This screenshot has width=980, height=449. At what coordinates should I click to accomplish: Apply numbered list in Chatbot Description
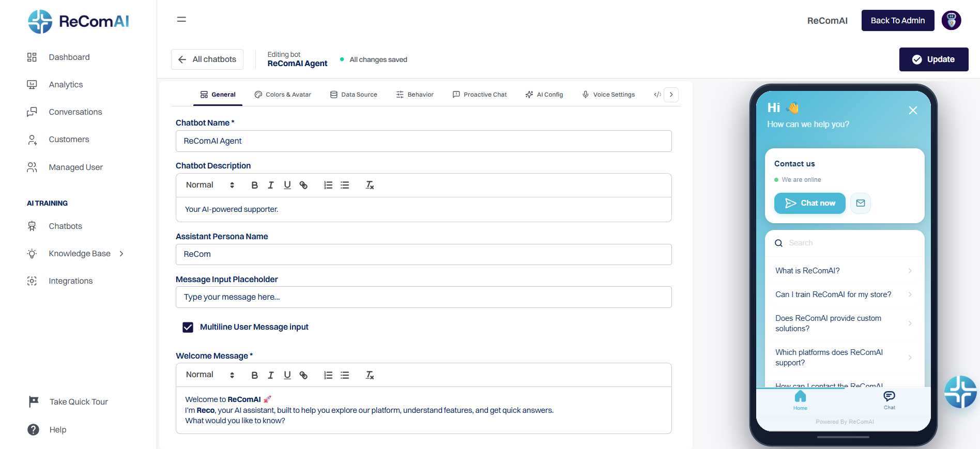(x=328, y=185)
